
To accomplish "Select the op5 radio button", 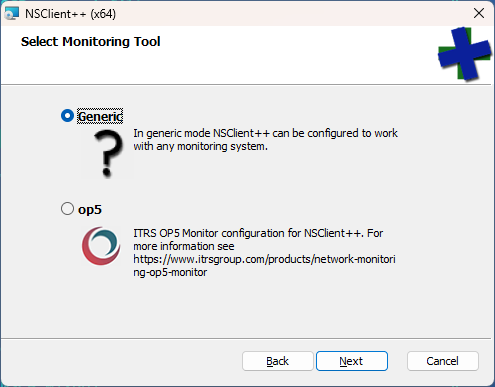I will pos(67,209).
